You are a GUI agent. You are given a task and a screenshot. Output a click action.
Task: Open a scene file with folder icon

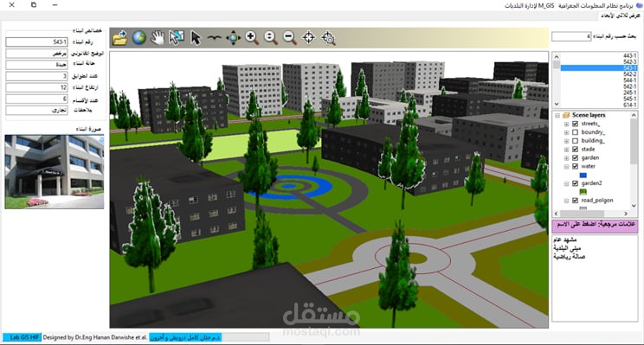pyautogui.click(x=119, y=38)
